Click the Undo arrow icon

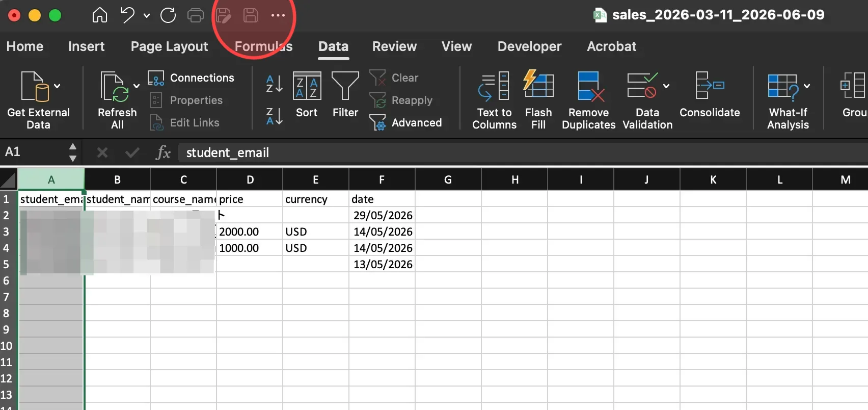(x=127, y=15)
